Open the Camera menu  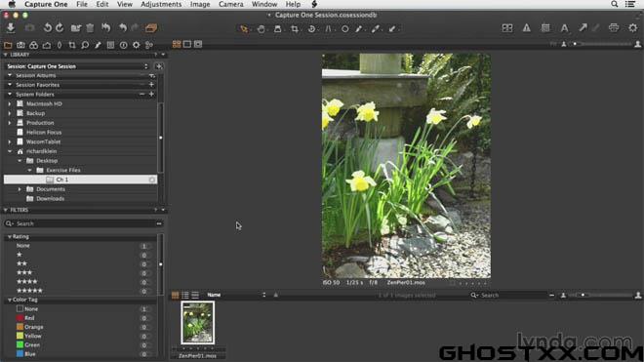(231, 4)
